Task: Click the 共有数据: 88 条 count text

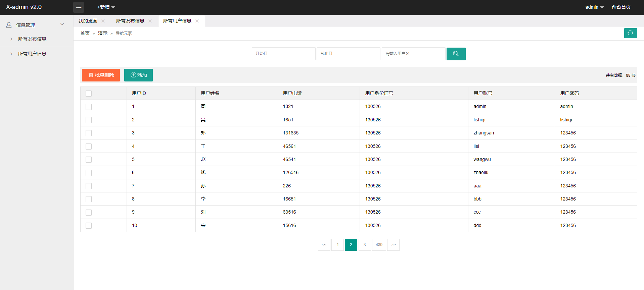Action: [620, 75]
